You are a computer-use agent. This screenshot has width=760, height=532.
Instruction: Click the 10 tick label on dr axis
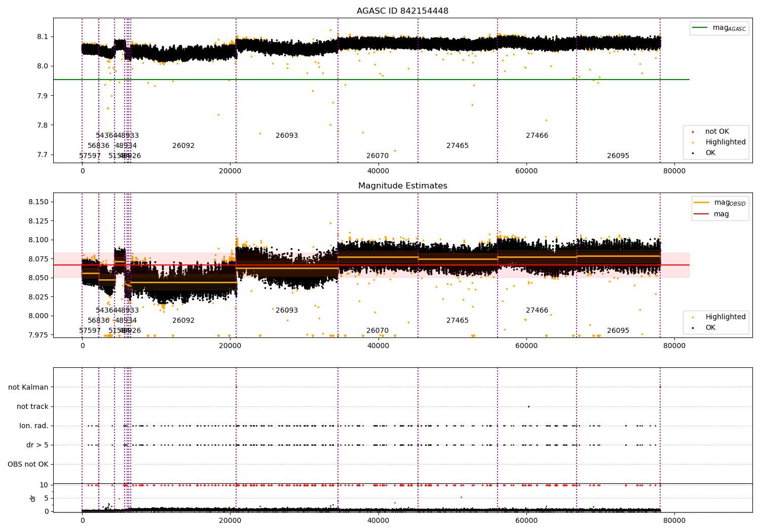[44, 485]
